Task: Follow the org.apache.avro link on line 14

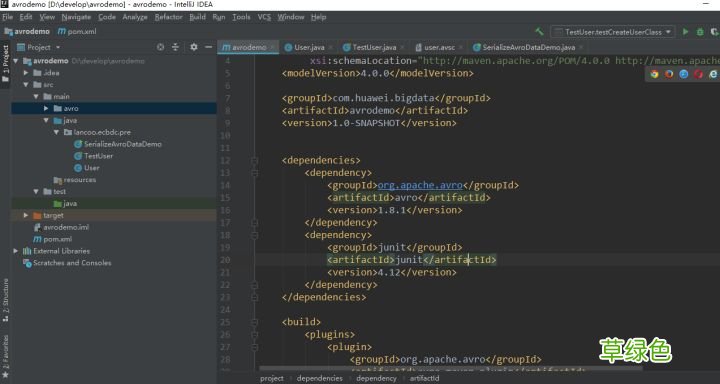Action: point(420,185)
